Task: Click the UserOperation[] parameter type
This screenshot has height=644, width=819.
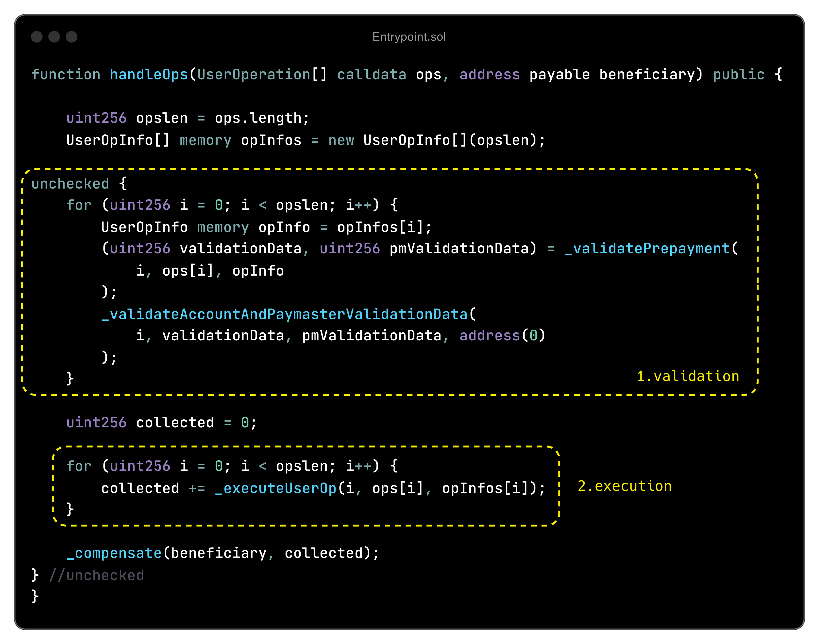Action: click(262, 74)
